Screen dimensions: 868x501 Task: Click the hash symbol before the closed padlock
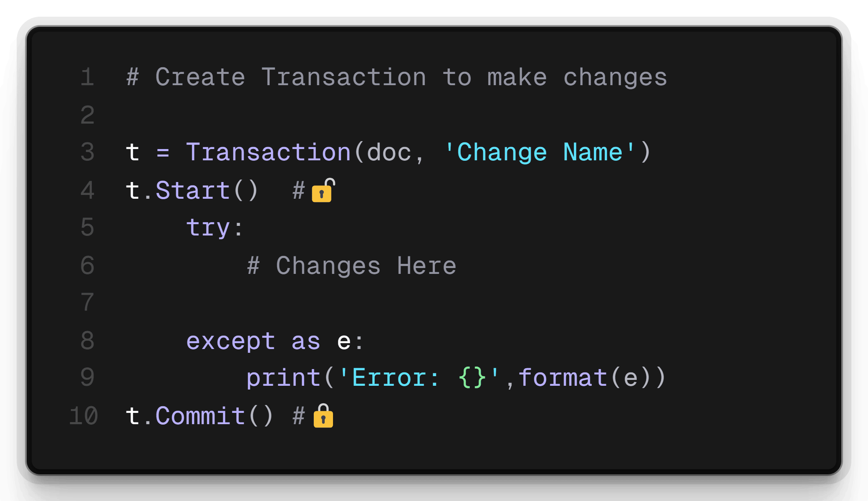click(299, 416)
